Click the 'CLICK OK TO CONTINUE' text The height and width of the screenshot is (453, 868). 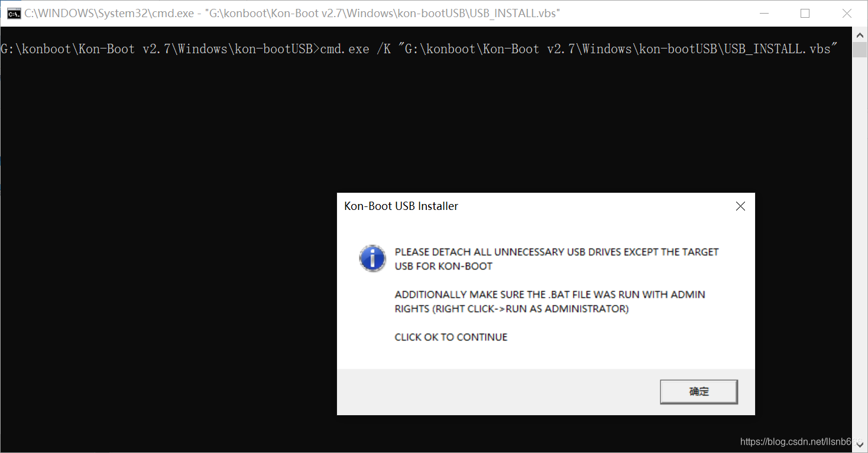tap(451, 337)
